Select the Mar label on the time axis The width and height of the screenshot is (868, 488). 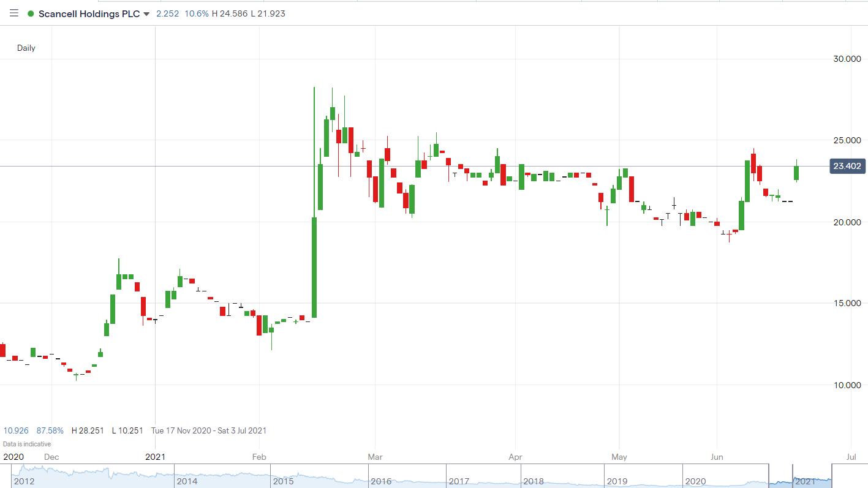(375, 457)
